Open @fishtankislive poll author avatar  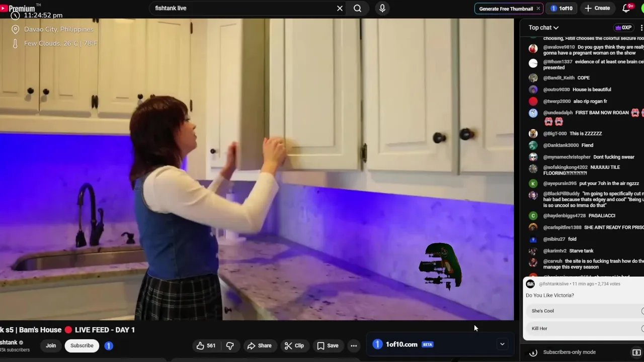pos(530,284)
